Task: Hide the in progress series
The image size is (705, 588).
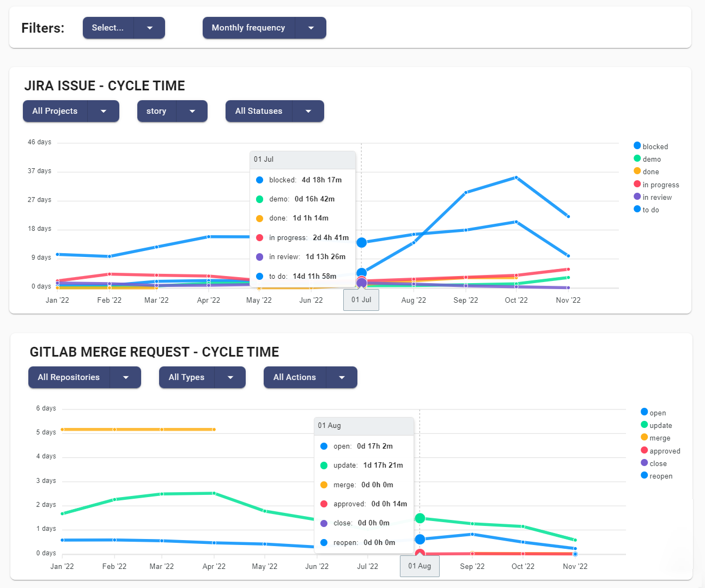Action: [x=660, y=185]
